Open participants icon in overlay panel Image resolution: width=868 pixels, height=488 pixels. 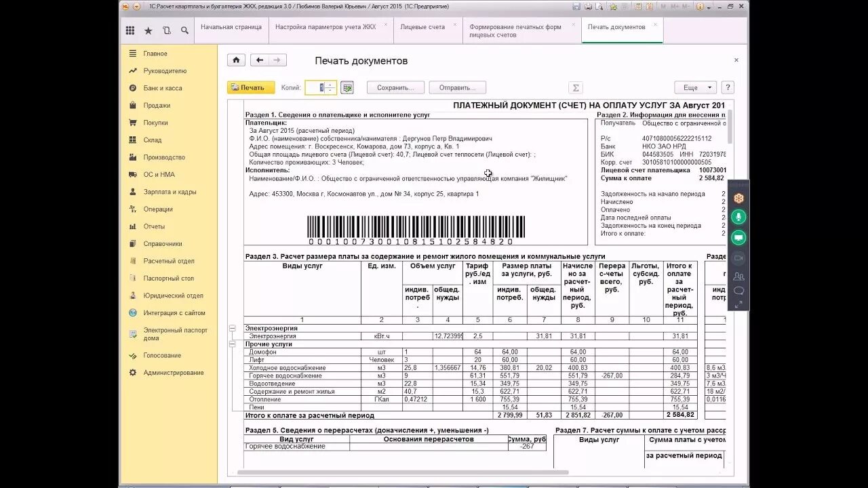(x=738, y=276)
